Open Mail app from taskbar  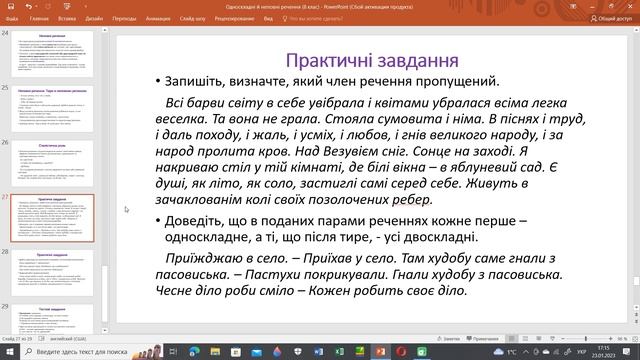pyautogui.click(x=256, y=351)
